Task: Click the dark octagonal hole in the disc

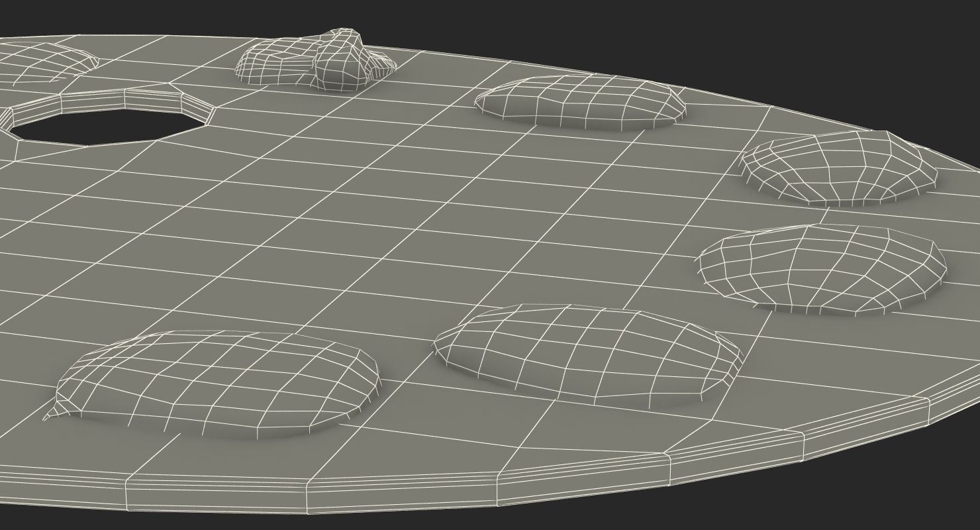Action: click(109, 126)
